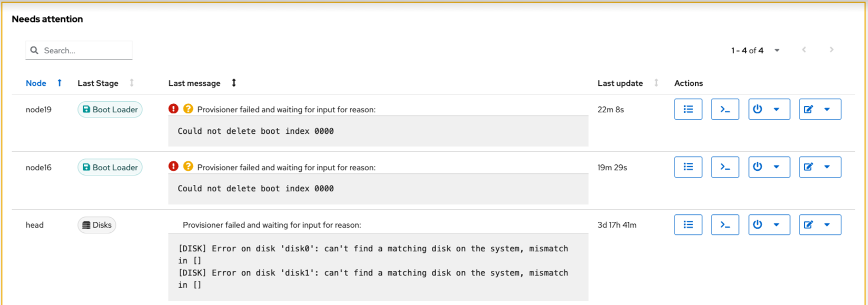868x305 pixels.
Task: Open the log list icon for node19
Action: coord(688,110)
